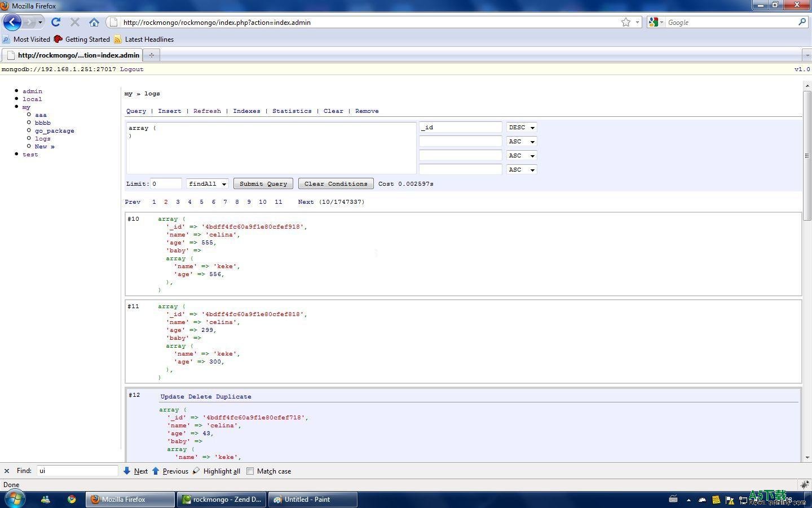
Task: Open the findAll method dropdown
Action: point(208,183)
